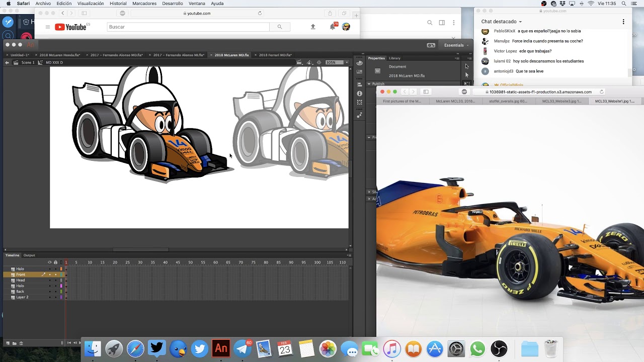Viewport: 644px width, 362px height.
Task: Click the YouTube search magnifier button
Action: pos(280,27)
